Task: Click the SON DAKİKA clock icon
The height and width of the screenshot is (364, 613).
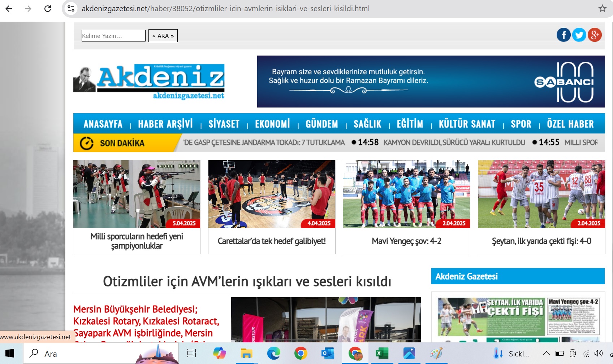Action: (x=87, y=143)
